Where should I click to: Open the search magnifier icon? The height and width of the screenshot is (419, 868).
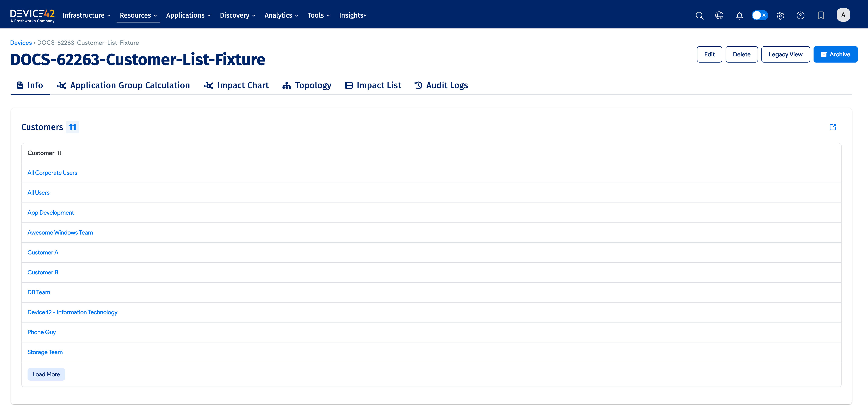click(x=700, y=15)
